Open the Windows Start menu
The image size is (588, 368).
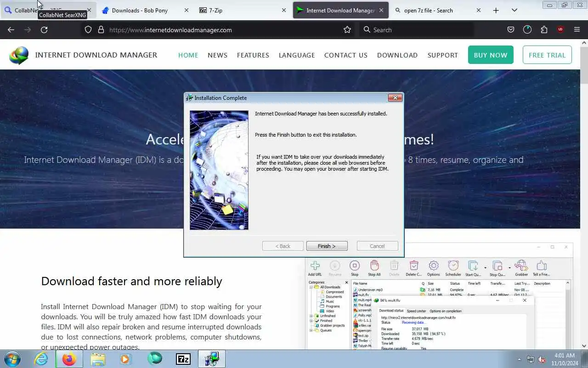point(12,359)
